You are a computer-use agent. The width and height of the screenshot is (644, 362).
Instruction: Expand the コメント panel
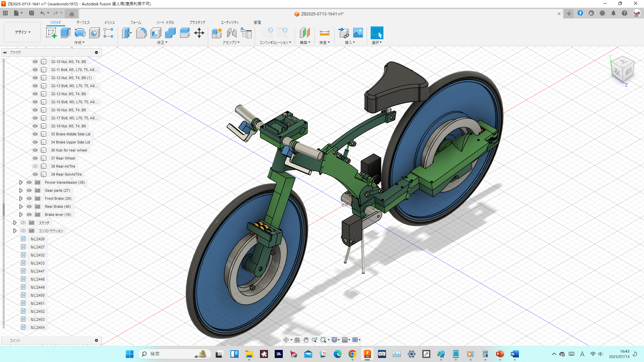(96, 341)
